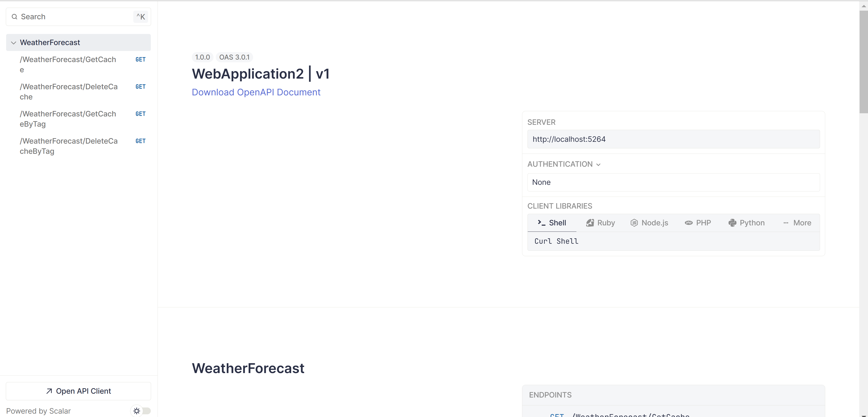The height and width of the screenshot is (417, 868).
Task: Click the Shell terminal prompt icon
Action: point(541,222)
